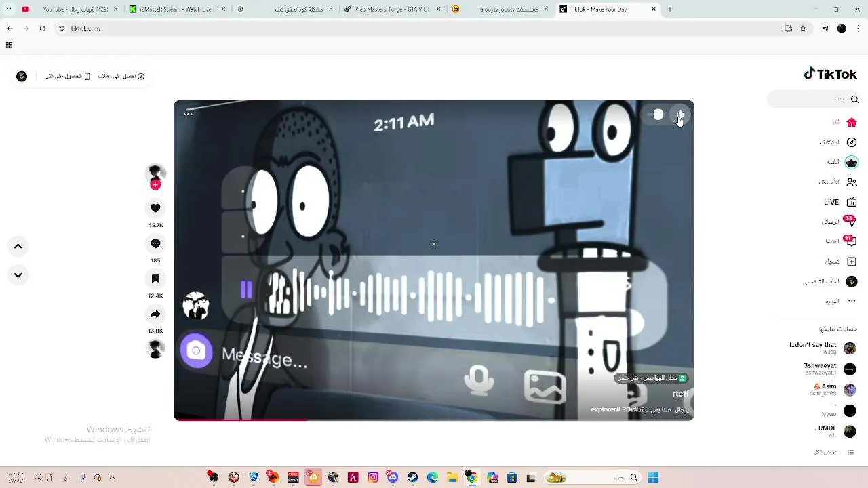Open the Profile entry in the sidebar
The height and width of the screenshot is (488, 868).
tap(831, 281)
